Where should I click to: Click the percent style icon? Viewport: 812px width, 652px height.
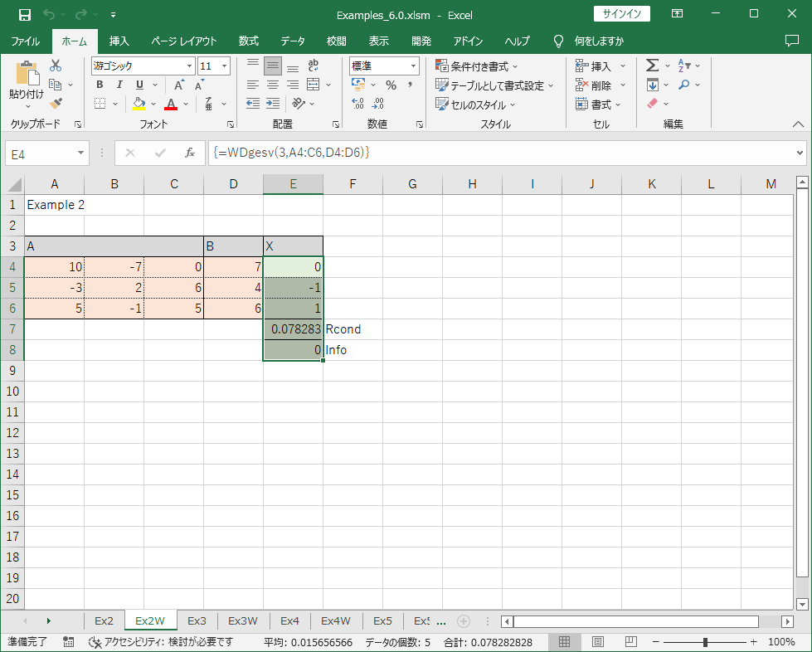pyautogui.click(x=391, y=85)
